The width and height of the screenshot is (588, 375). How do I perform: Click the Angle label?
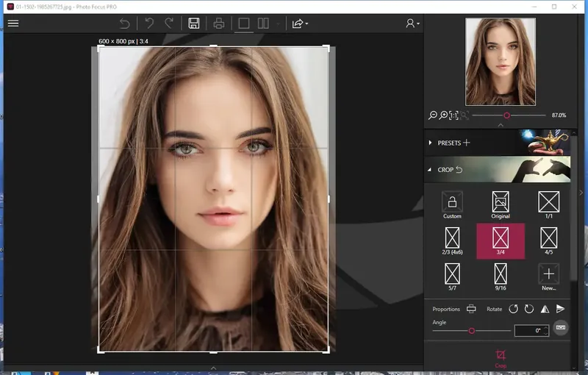439,322
